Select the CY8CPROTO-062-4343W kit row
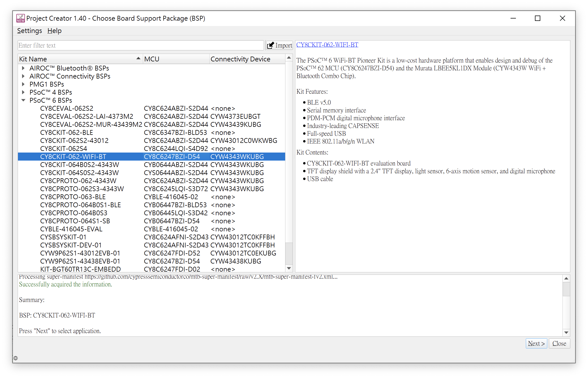Viewport: 588px width, 378px height. click(x=151, y=181)
